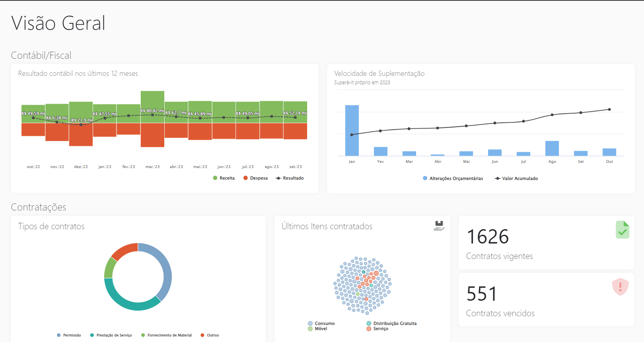644x342 pixels.
Task: Toggle Fornecimento de Material legend entry
Action: (166, 335)
